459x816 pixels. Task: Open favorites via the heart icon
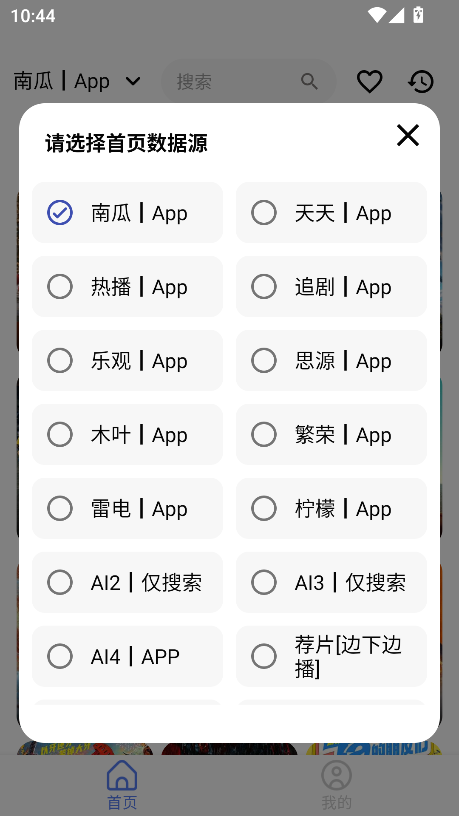tap(369, 81)
